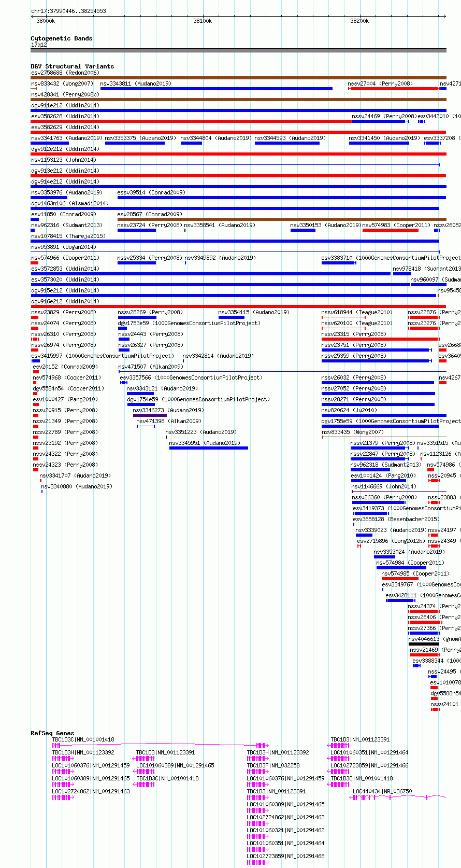Click the Cytogenetic Bands track title
The width and height of the screenshot is (461, 868).
[61, 38]
